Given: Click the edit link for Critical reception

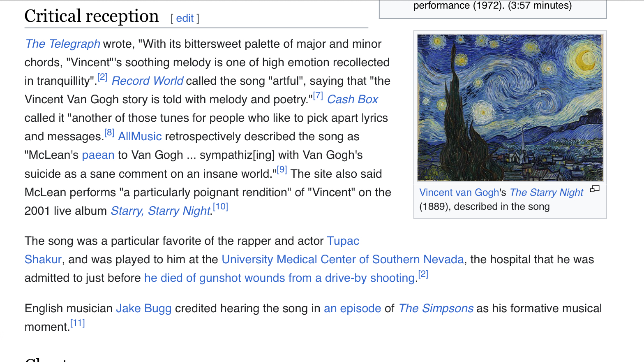Looking at the screenshot, I should click(185, 19).
